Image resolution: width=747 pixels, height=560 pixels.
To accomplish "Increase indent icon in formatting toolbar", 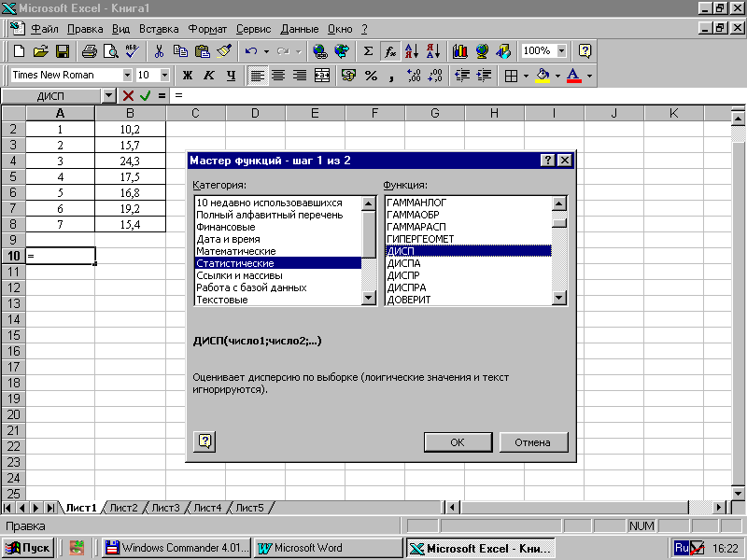I will pos(484,76).
